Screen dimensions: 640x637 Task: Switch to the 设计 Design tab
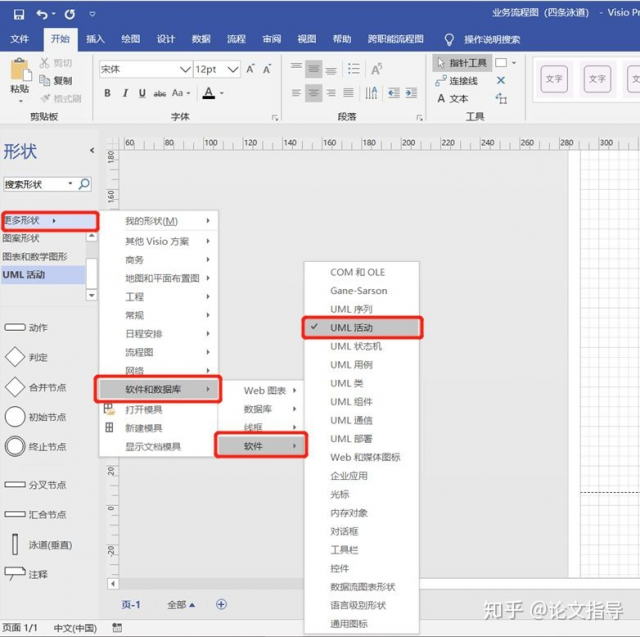click(x=166, y=39)
